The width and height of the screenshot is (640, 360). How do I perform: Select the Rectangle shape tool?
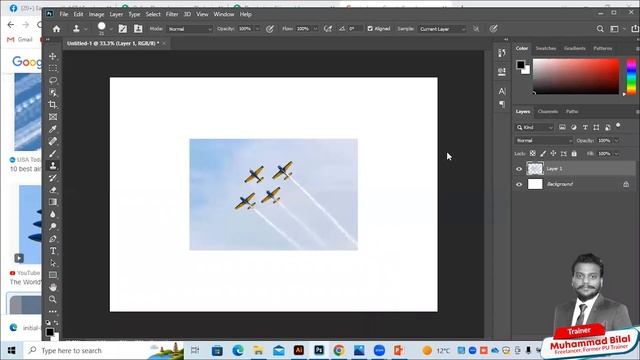[53, 275]
